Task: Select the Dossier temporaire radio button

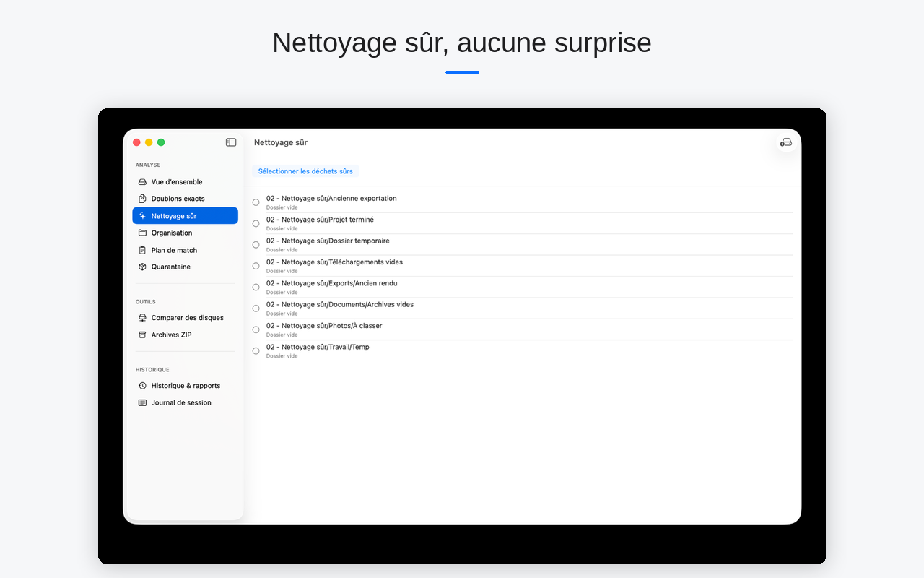Action: click(256, 245)
